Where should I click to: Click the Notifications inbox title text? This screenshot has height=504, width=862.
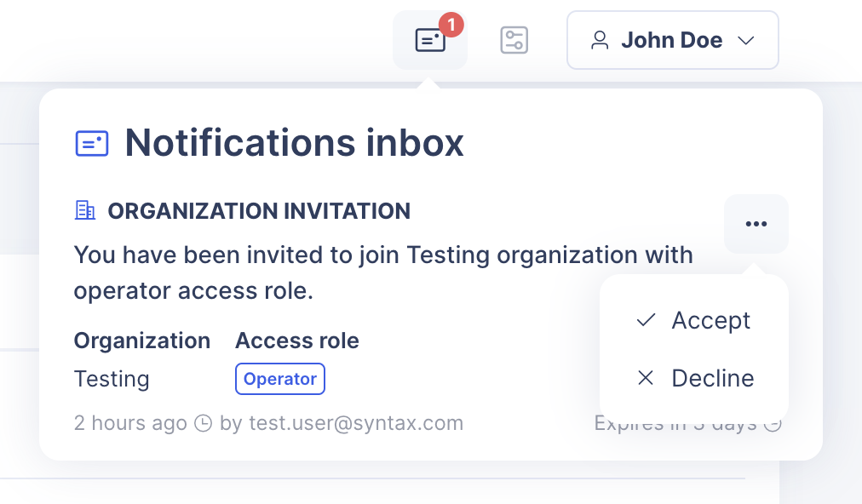coord(294,143)
